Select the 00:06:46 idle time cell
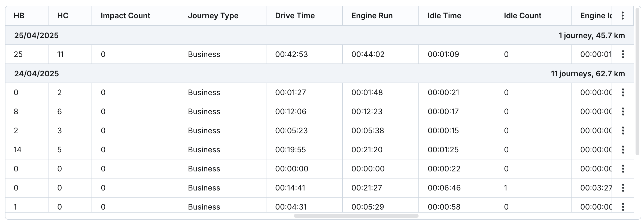Viewport: 644px width, 224px height. (x=444, y=188)
